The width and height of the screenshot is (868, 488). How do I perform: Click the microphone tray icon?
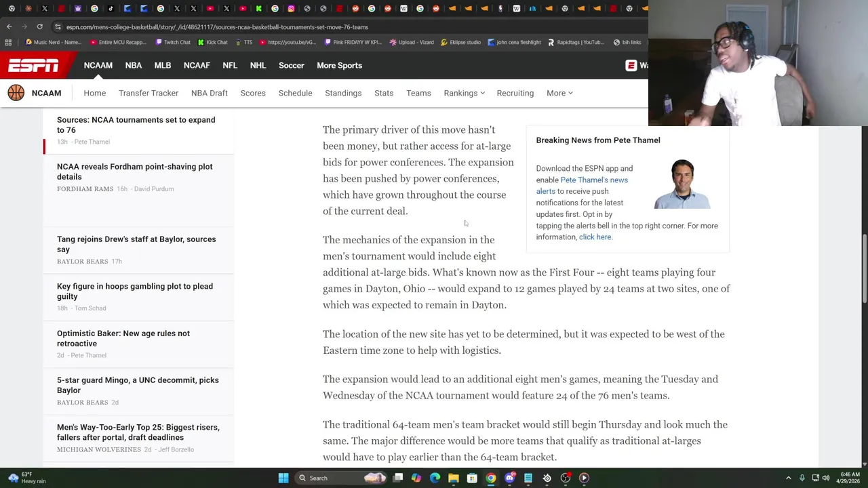tap(802, 478)
